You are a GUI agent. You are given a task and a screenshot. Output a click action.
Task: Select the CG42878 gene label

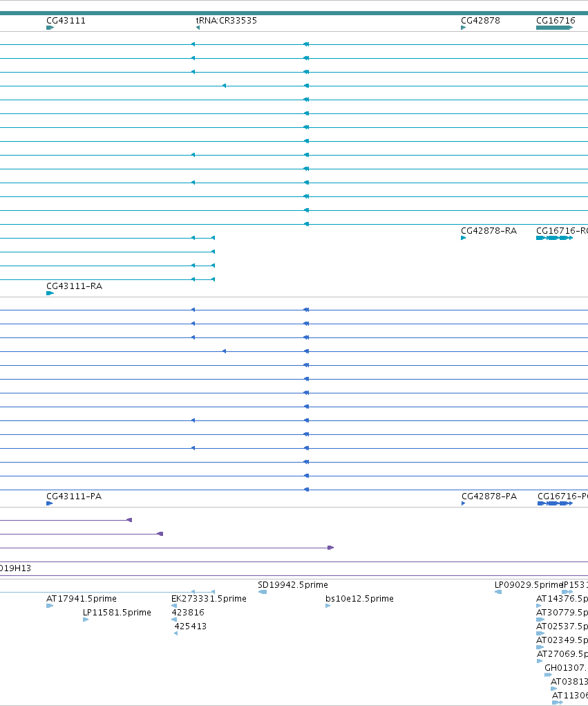(480, 21)
